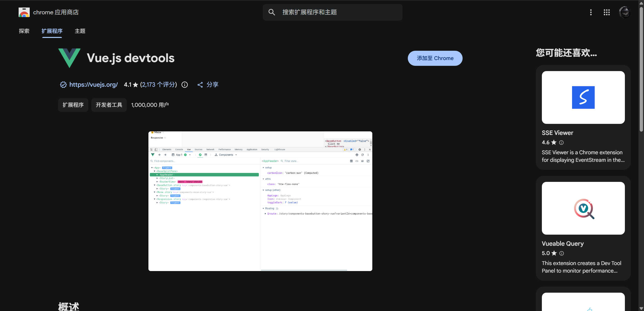The height and width of the screenshot is (311, 644).
Task: Open the three-dot more options menu
Action: click(591, 12)
